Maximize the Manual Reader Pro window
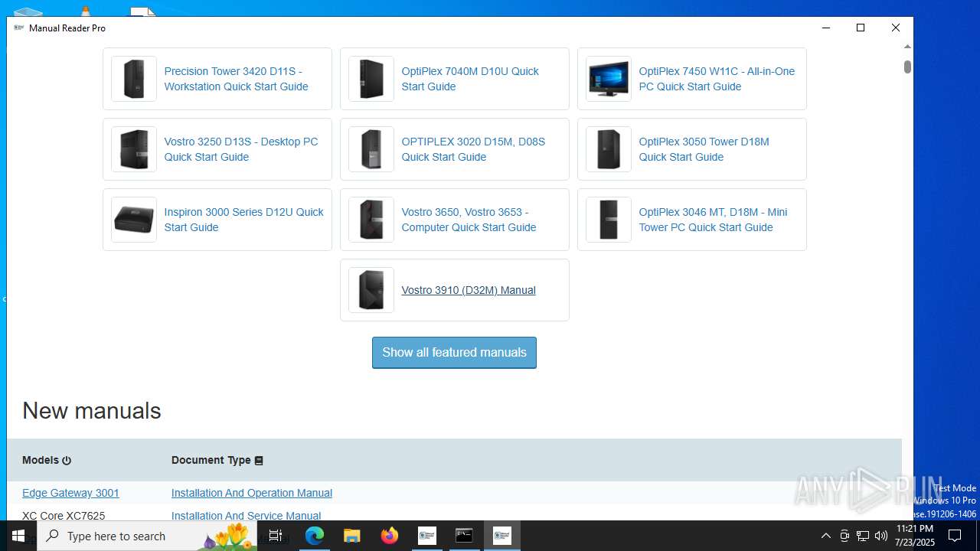 [x=861, y=28]
